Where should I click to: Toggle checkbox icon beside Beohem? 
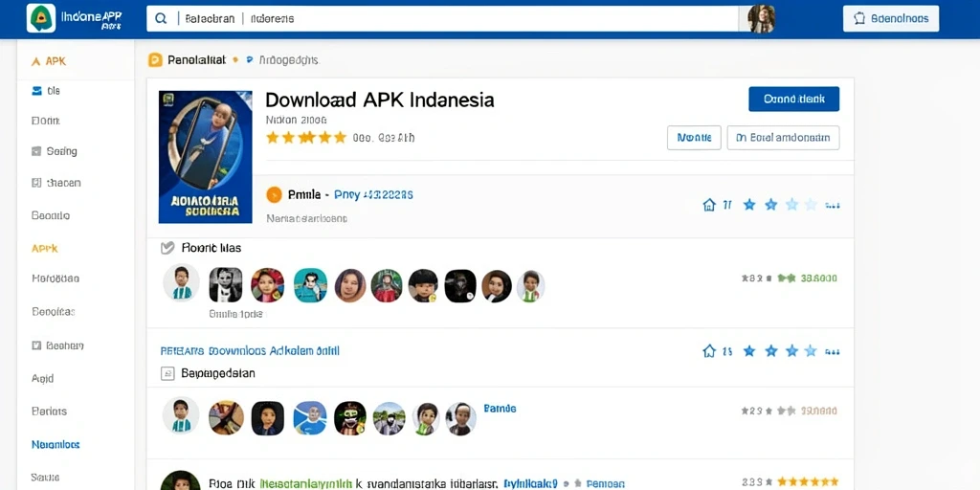(35, 345)
